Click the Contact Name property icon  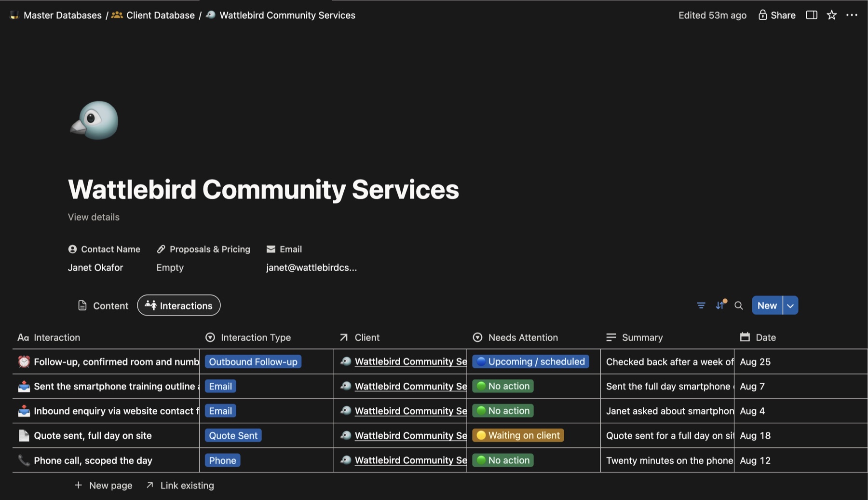[72, 249]
